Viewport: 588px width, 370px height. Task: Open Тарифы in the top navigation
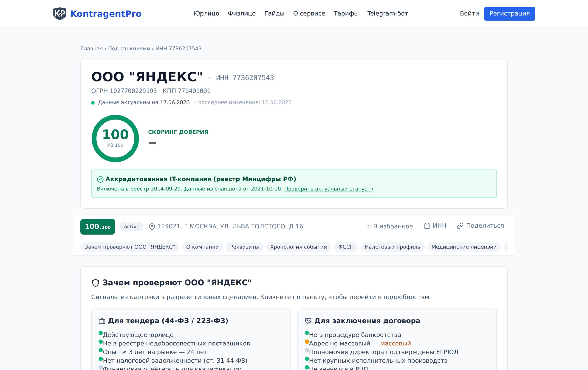tap(346, 13)
